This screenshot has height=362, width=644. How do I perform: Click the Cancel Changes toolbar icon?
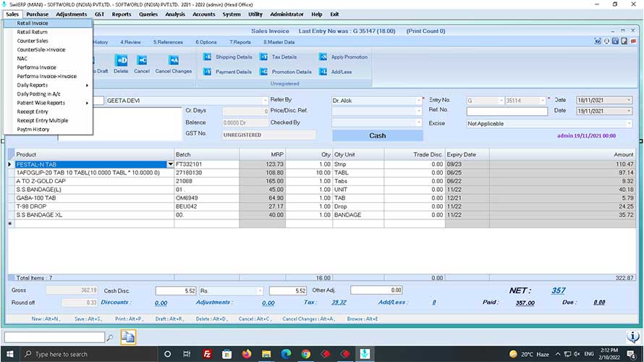point(174,61)
